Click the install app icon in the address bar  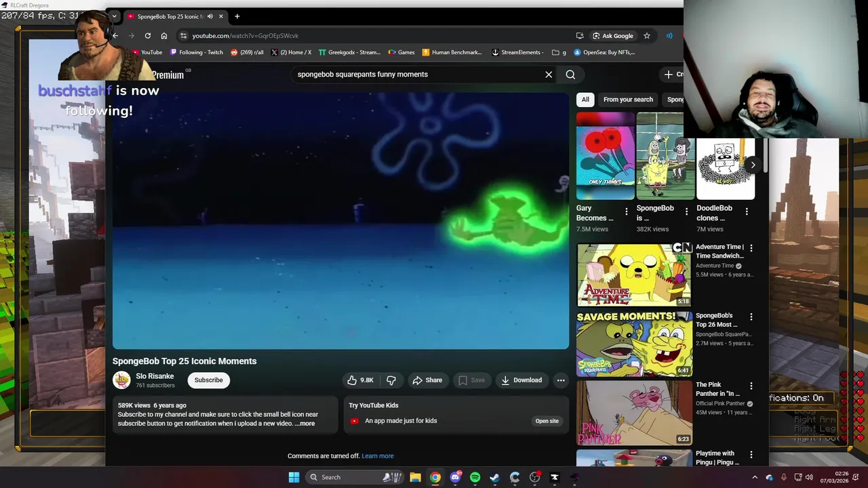click(x=580, y=35)
